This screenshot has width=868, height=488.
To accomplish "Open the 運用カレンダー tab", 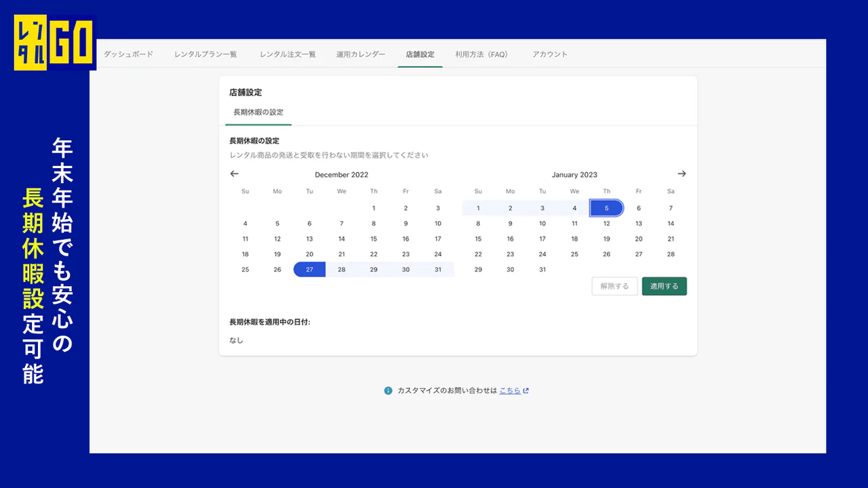I will (x=361, y=54).
